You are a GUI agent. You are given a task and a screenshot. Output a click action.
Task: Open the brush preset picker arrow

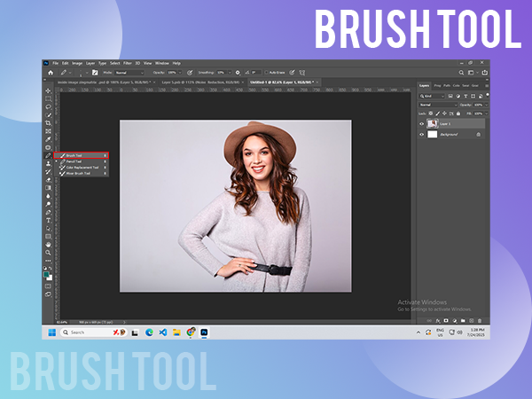[x=87, y=73]
